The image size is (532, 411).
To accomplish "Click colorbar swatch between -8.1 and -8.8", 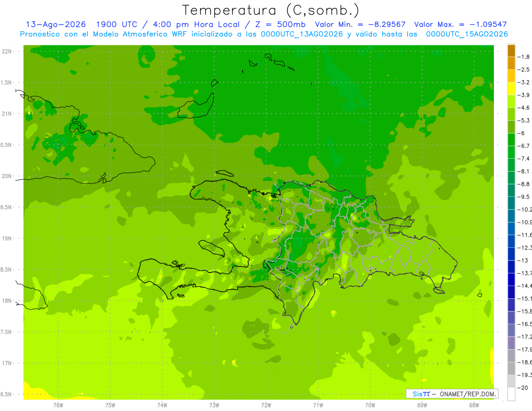I will pyautogui.click(x=511, y=177).
